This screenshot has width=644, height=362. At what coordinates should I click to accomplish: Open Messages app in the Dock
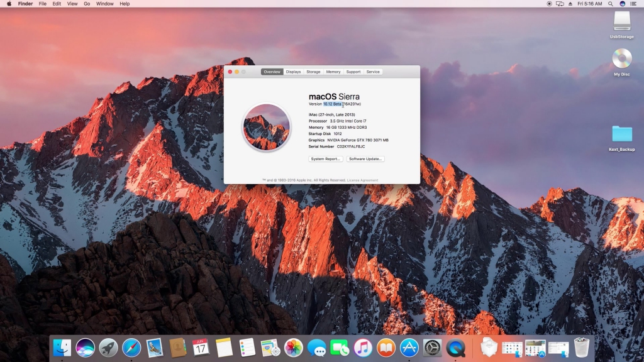tap(317, 348)
